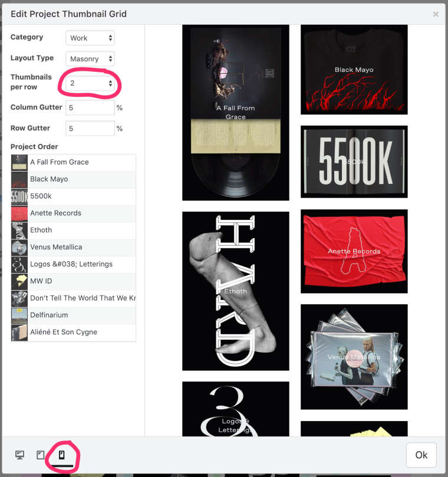Open the Category dropdown
This screenshot has width=448, height=477.
pyautogui.click(x=90, y=38)
